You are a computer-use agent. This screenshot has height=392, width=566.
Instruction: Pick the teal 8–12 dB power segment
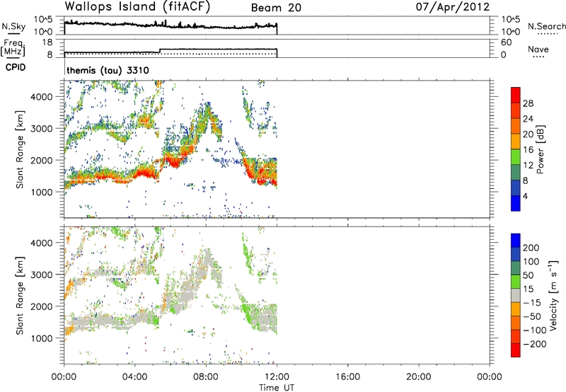point(516,173)
